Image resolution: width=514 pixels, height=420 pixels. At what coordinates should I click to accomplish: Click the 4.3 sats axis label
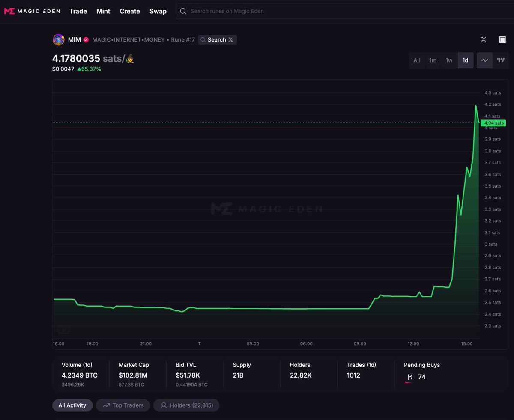pos(493,93)
